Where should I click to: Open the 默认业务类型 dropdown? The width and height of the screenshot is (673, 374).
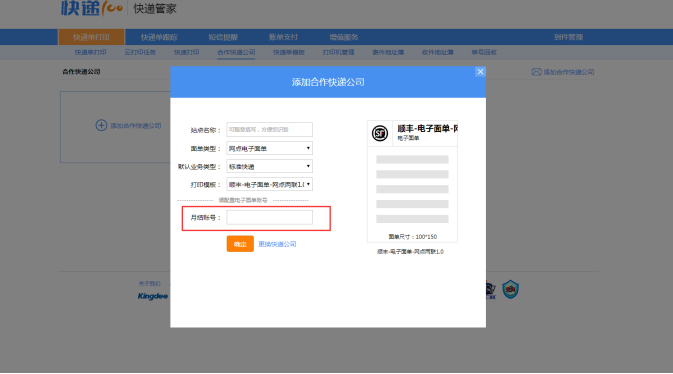[x=270, y=166]
